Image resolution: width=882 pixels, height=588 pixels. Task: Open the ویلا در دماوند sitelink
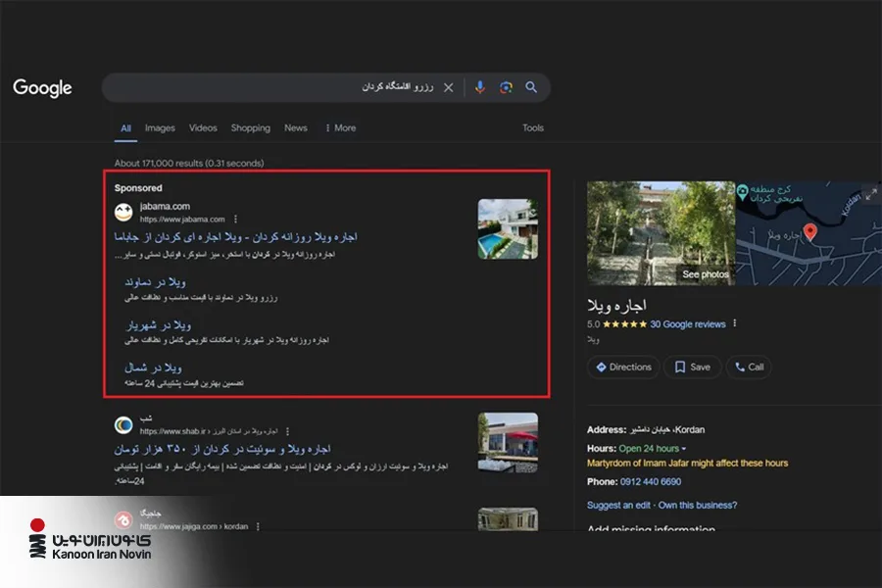(x=155, y=282)
